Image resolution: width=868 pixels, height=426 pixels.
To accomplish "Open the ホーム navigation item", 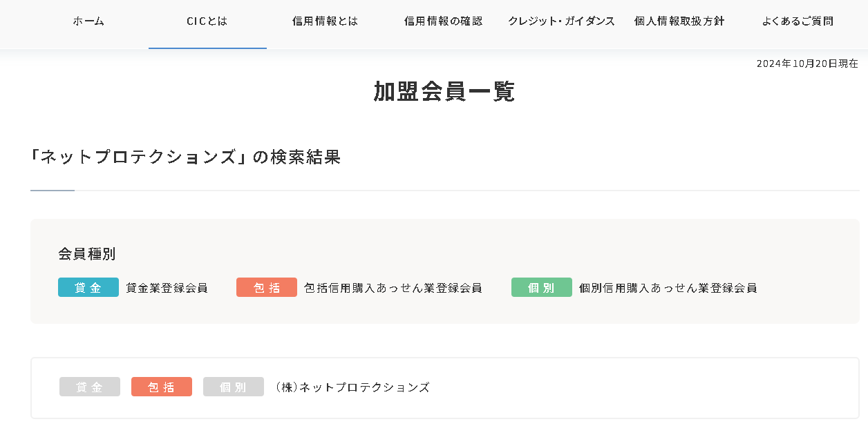I will (88, 21).
